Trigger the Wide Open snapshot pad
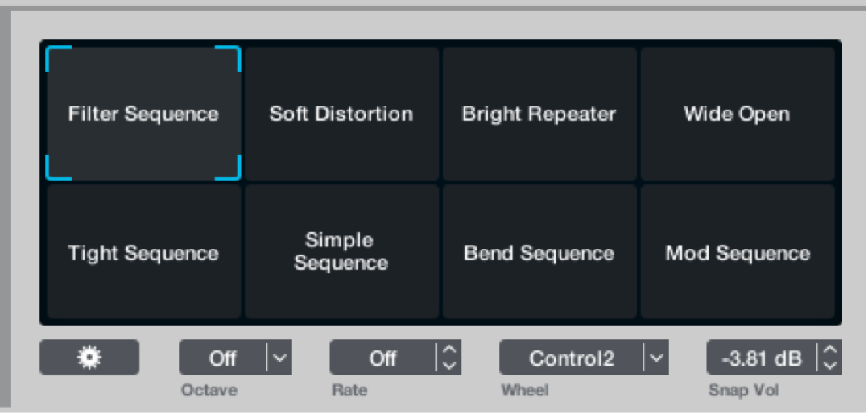This screenshot has width=868, height=414. (737, 114)
